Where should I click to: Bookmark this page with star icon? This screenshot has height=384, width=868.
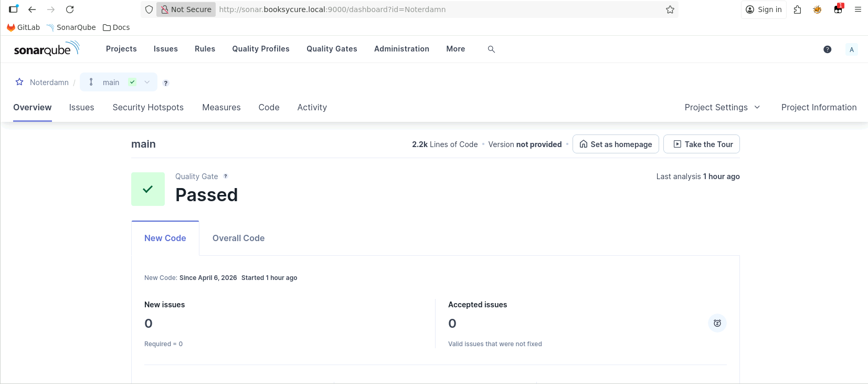670,9
